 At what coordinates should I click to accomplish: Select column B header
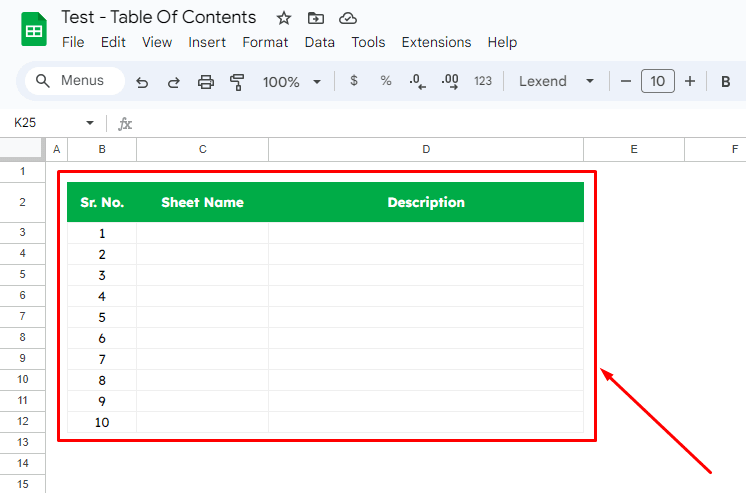click(x=102, y=149)
